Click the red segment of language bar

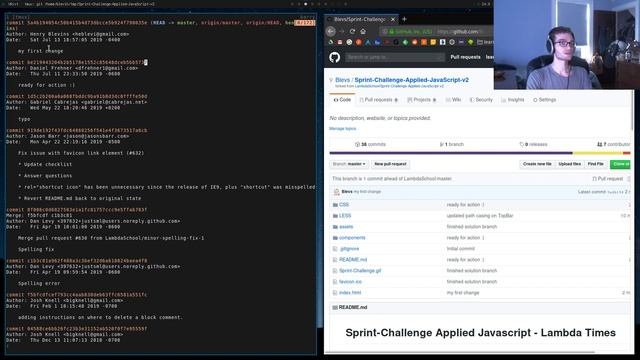click(x=627, y=153)
